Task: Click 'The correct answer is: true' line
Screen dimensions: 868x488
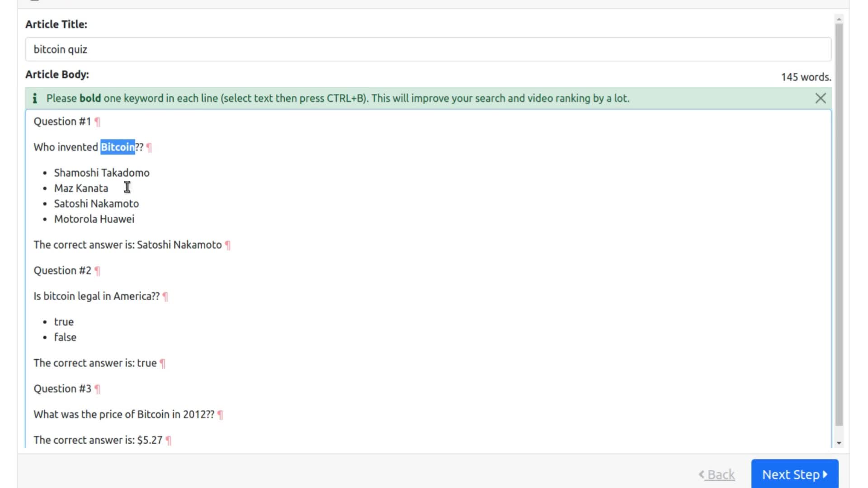Action: pos(95,363)
